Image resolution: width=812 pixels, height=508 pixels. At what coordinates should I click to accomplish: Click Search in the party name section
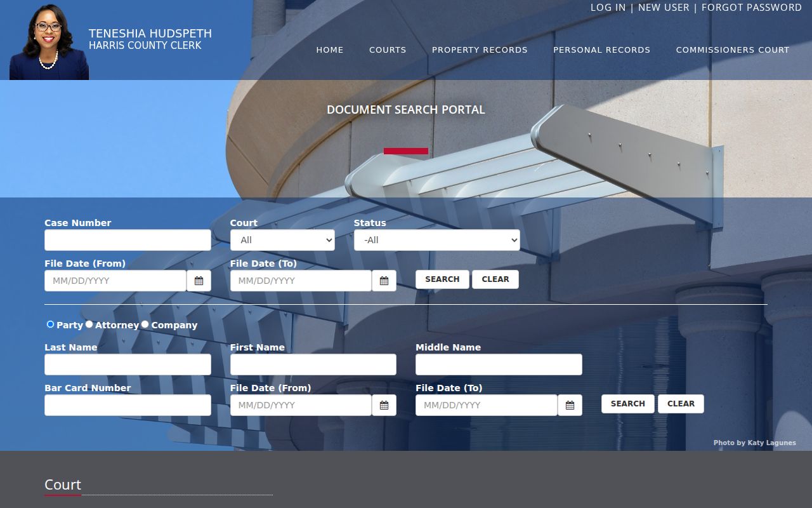click(628, 404)
